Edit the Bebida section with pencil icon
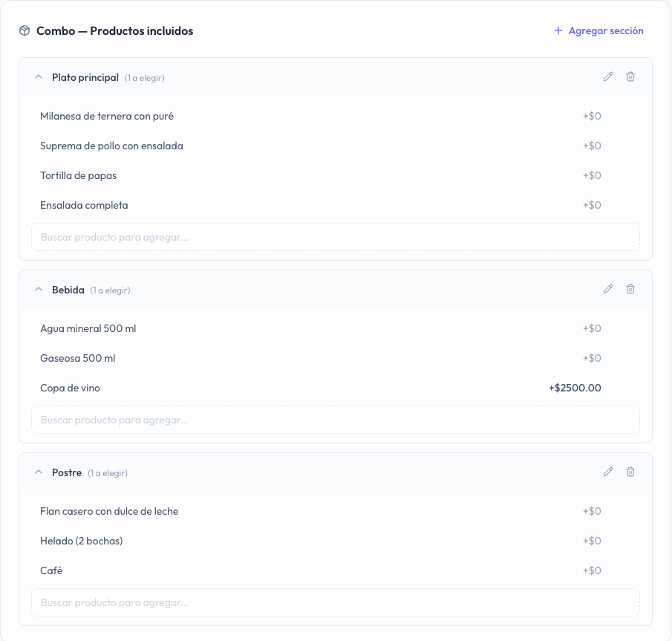The image size is (672, 641). tap(607, 290)
